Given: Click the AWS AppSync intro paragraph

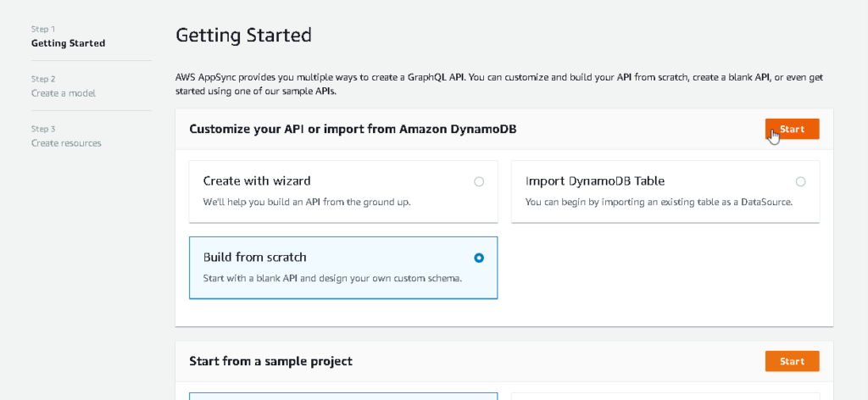Looking at the screenshot, I should click(x=498, y=84).
